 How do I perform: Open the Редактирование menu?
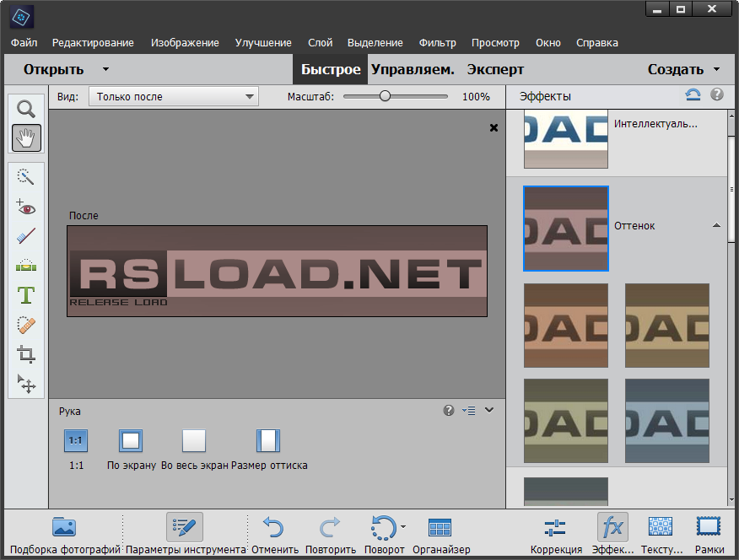93,43
